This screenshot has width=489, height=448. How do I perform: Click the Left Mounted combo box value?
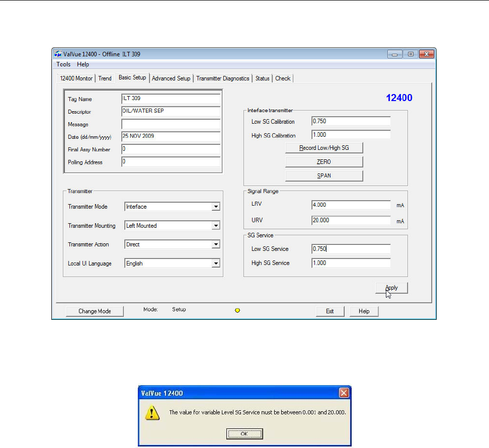tap(169, 225)
